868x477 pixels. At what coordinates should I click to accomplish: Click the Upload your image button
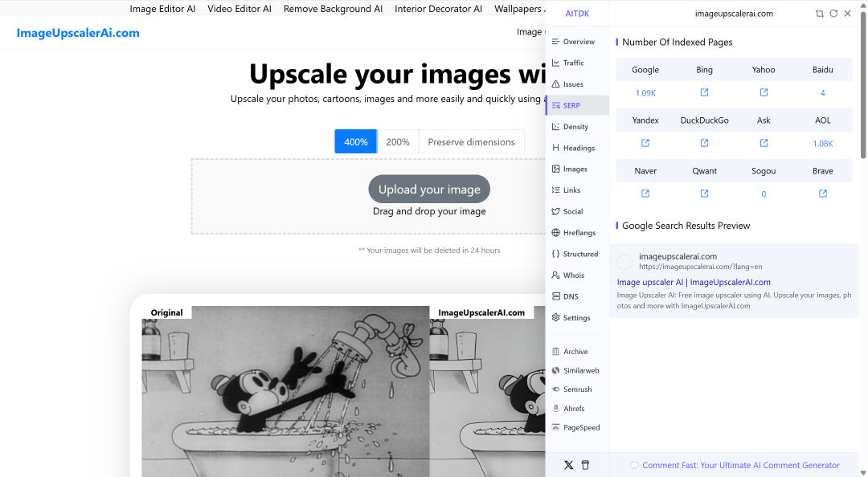tap(429, 190)
